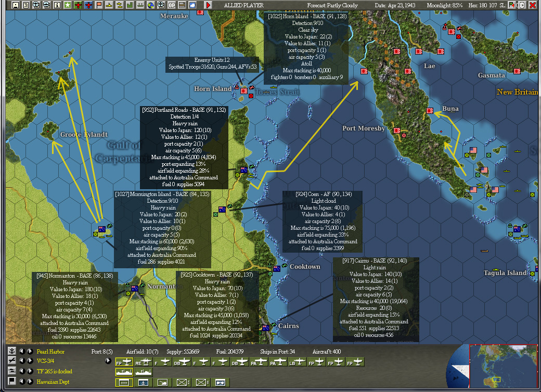
Task: Go to next base after Pearl Harbor
Action: 30,351
